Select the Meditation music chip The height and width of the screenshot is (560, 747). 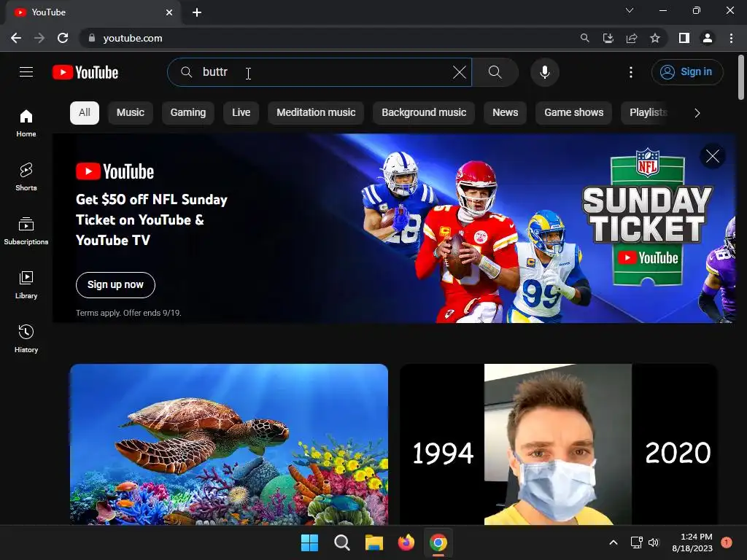316,113
